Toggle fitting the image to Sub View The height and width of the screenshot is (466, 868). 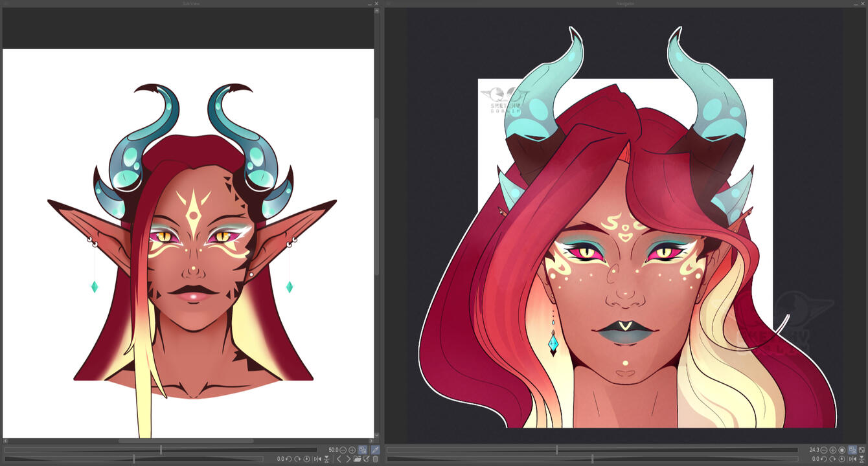[x=363, y=450]
